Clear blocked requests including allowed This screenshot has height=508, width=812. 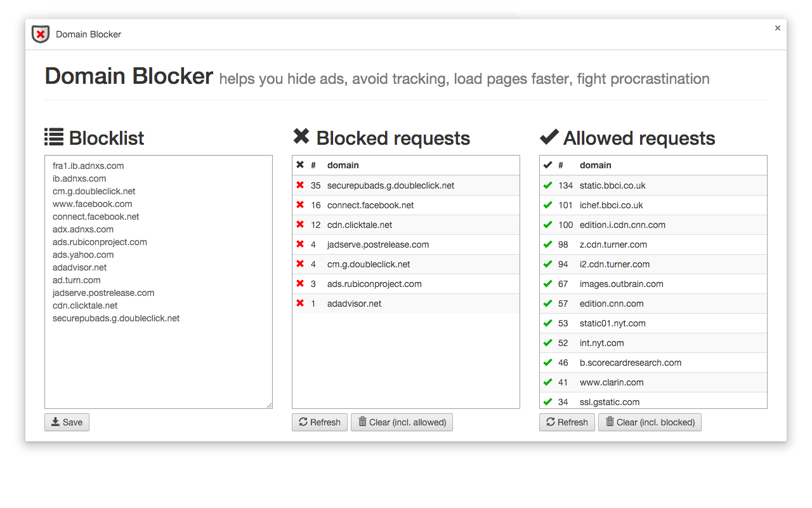tap(402, 422)
